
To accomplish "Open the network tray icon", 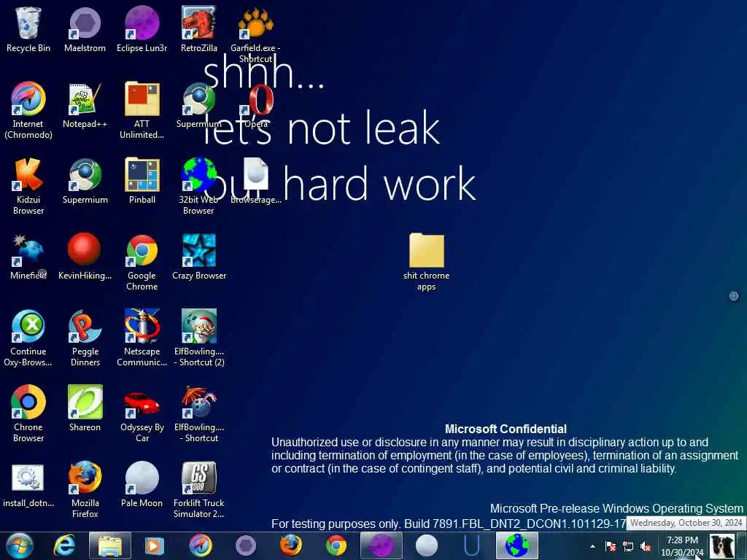I will pyautogui.click(x=628, y=546).
